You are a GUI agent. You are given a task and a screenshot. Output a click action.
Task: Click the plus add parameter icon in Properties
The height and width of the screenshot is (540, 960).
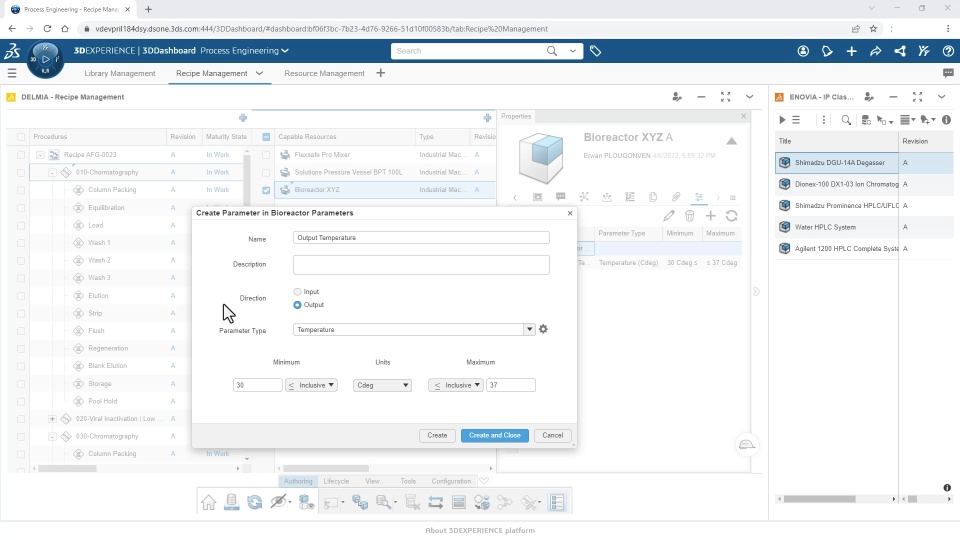point(710,216)
